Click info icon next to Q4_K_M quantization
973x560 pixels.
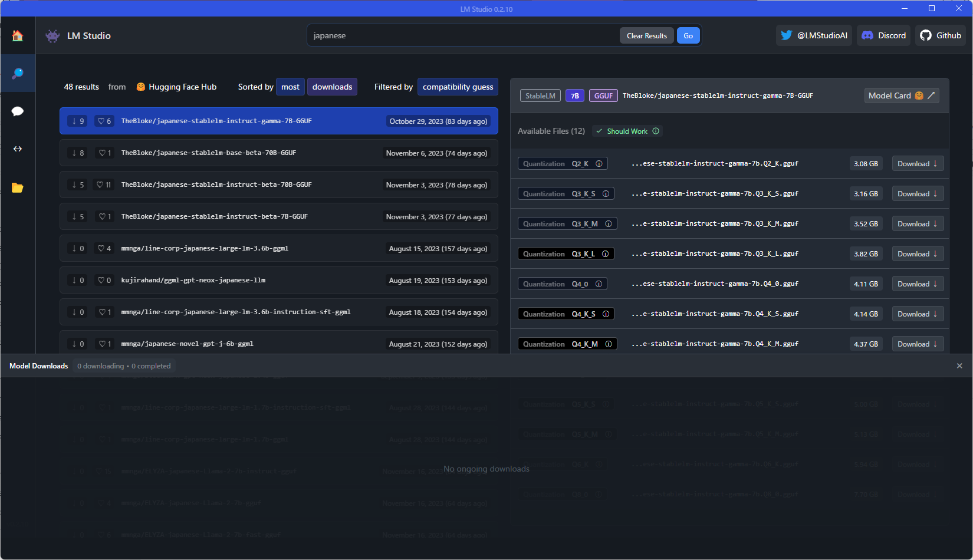pos(609,344)
